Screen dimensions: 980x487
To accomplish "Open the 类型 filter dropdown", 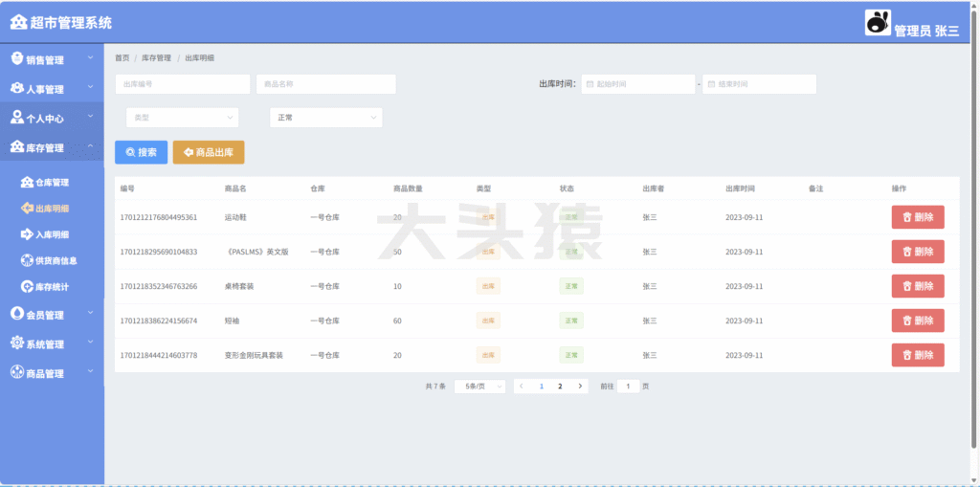I will click(x=183, y=118).
